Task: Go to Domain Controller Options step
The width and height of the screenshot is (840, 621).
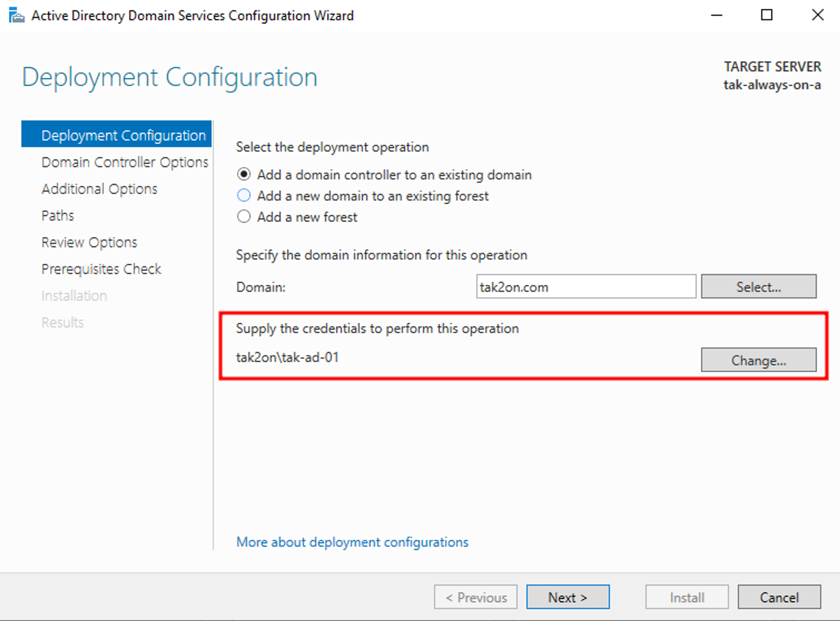Action: tap(125, 162)
